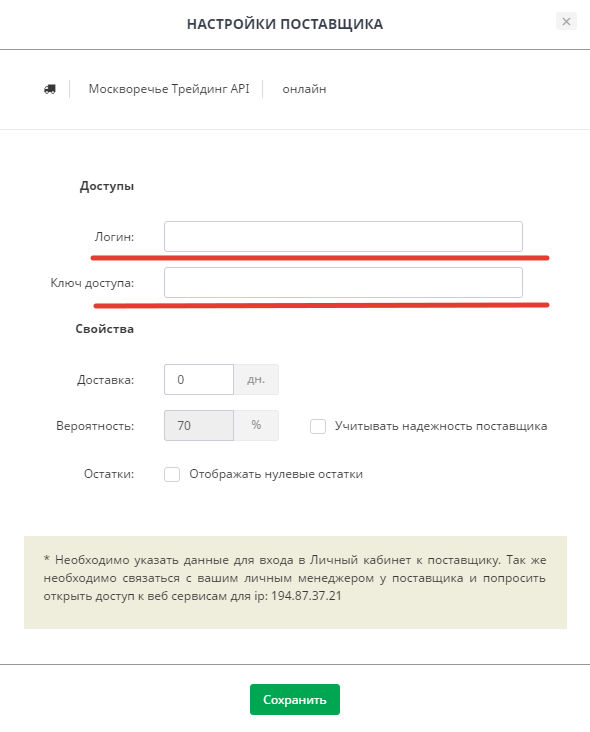The height and width of the screenshot is (732, 590).
Task: Toggle Отображать нулевые остатки checkbox
Action: (x=172, y=474)
